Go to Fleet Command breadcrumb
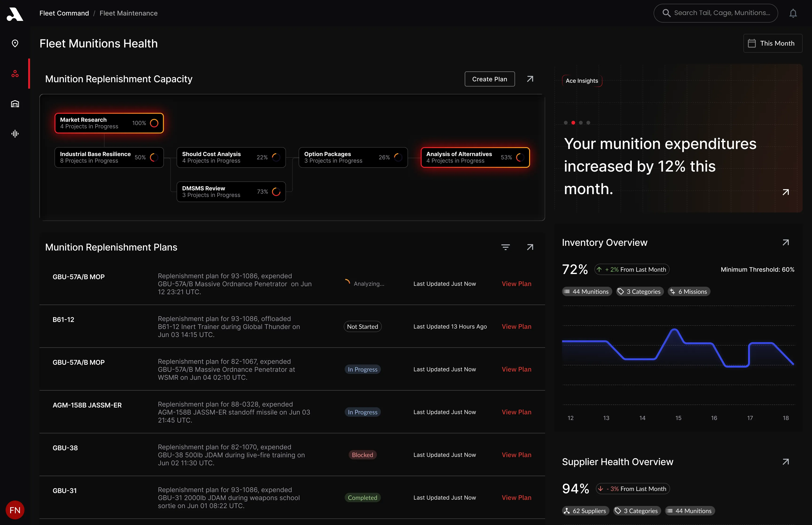 64,13
